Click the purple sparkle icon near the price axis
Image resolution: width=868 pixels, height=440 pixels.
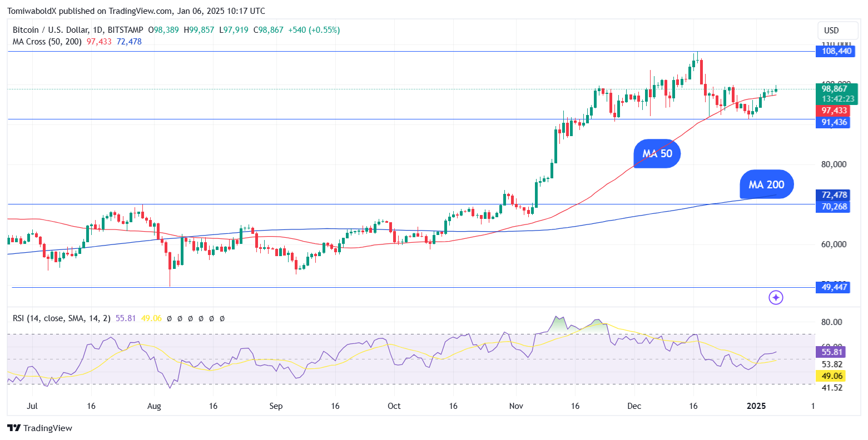776,298
